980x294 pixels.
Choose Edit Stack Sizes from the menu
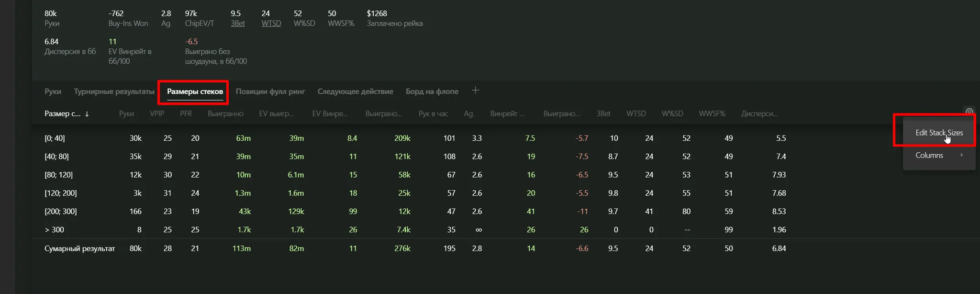[x=939, y=133]
